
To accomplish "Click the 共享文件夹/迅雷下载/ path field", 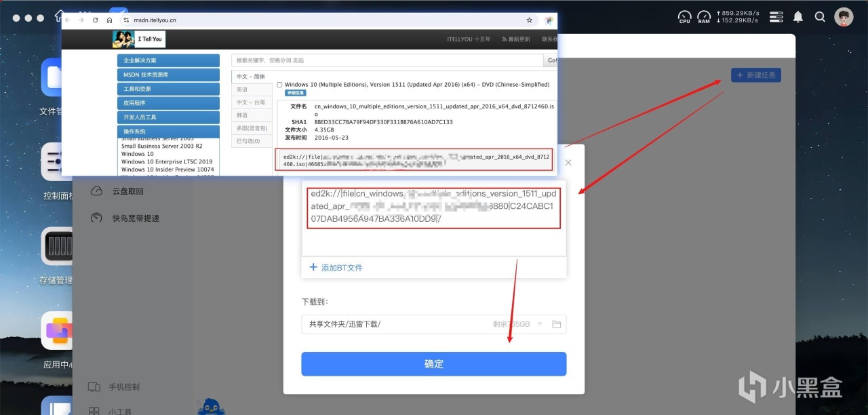I will click(x=434, y=324).
